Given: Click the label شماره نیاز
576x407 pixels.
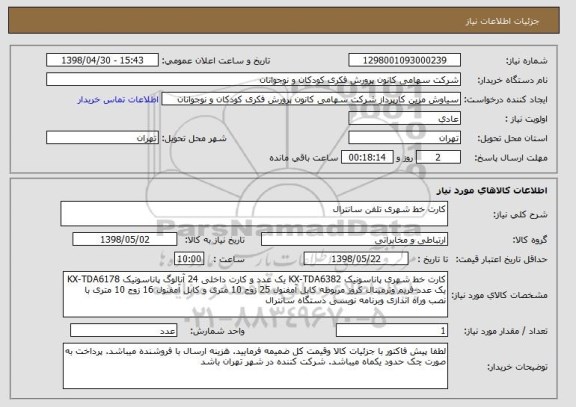Looking at the screenshot, I should (x=527, y=61).
